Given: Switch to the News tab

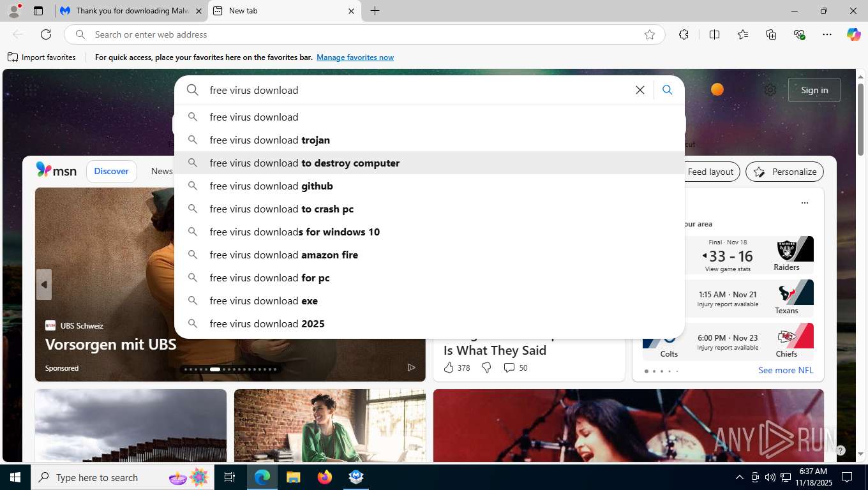Looking at the screenshot, I should click(x=162, y=171).
